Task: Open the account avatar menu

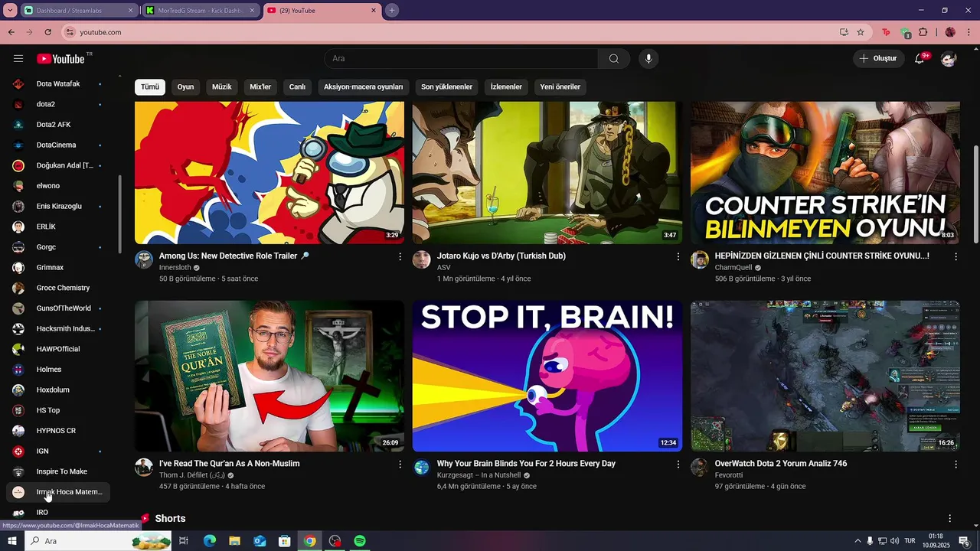Action: [949, 59]
